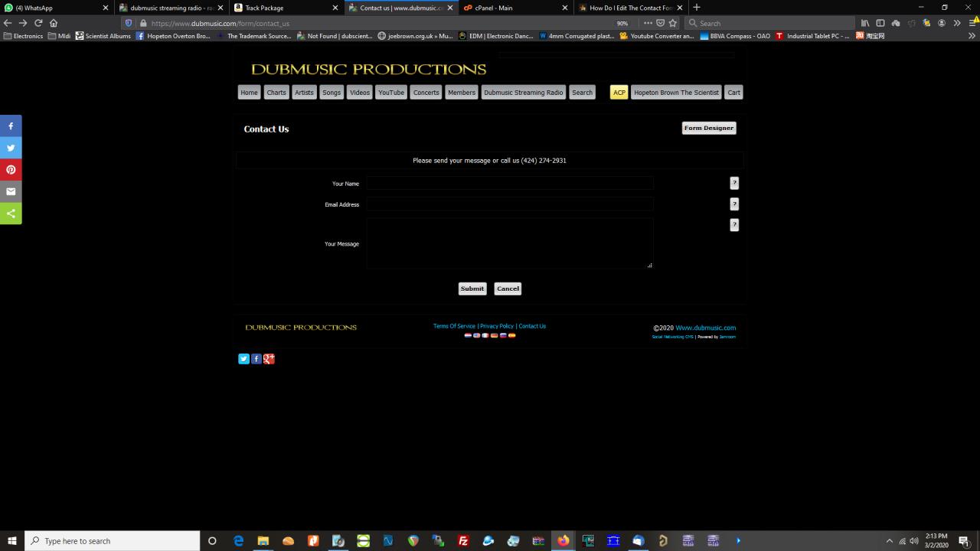Submit the contact form

tap(472, 289)
